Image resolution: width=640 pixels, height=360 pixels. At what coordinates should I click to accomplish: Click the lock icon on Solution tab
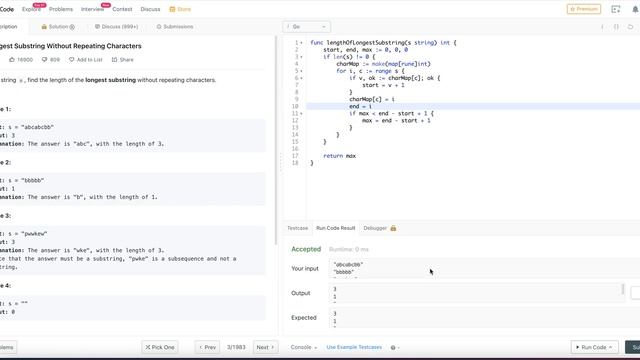(x=44, y=27)
